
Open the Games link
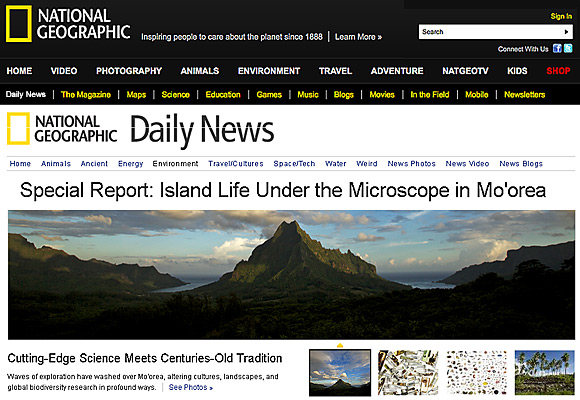(269, 95)
